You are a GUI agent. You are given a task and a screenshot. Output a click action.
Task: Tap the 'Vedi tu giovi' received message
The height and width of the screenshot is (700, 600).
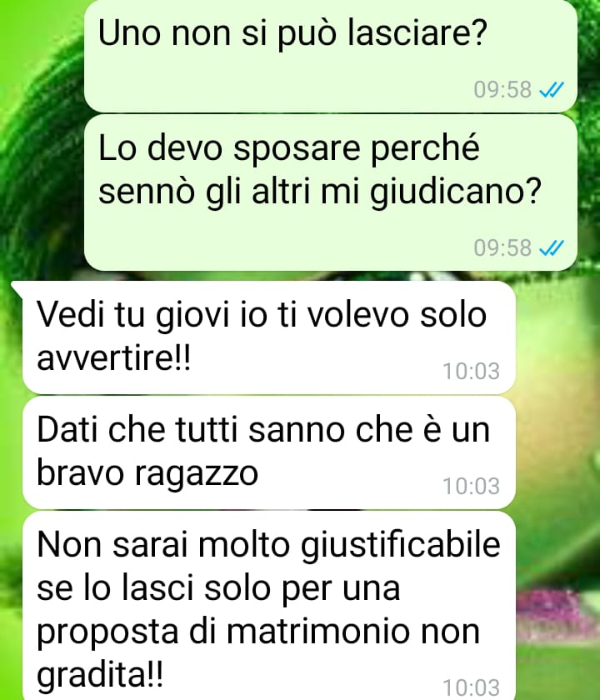(x=269, y=337)
